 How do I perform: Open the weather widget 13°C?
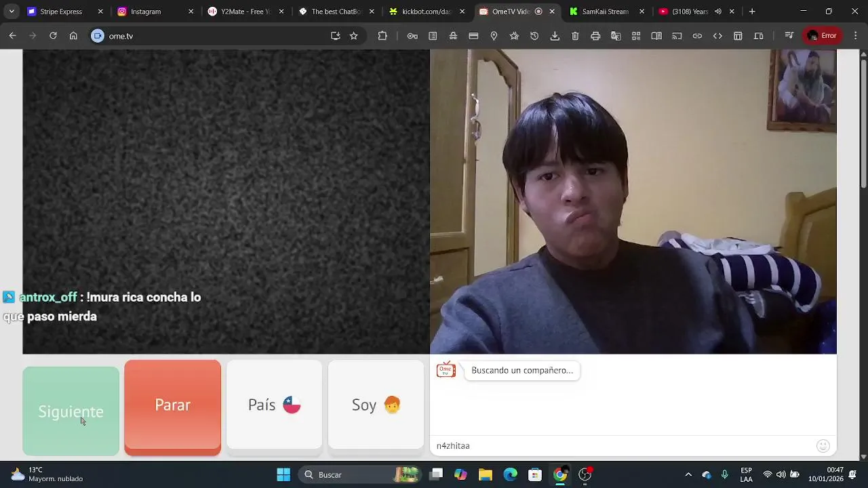[x=46, y=474]
